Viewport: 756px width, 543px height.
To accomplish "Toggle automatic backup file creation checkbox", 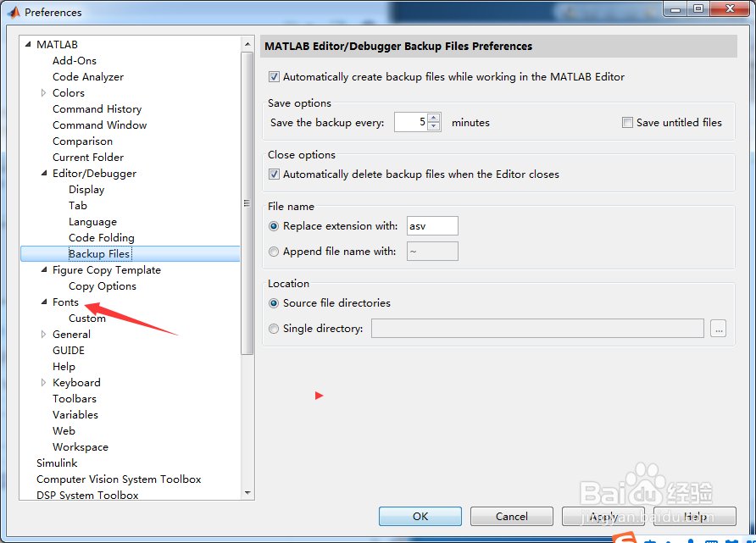I will click(x=274, y=76).
